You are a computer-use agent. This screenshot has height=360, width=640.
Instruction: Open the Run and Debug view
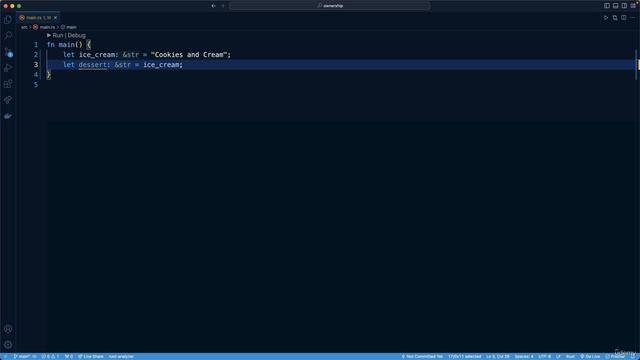point(8,68)
